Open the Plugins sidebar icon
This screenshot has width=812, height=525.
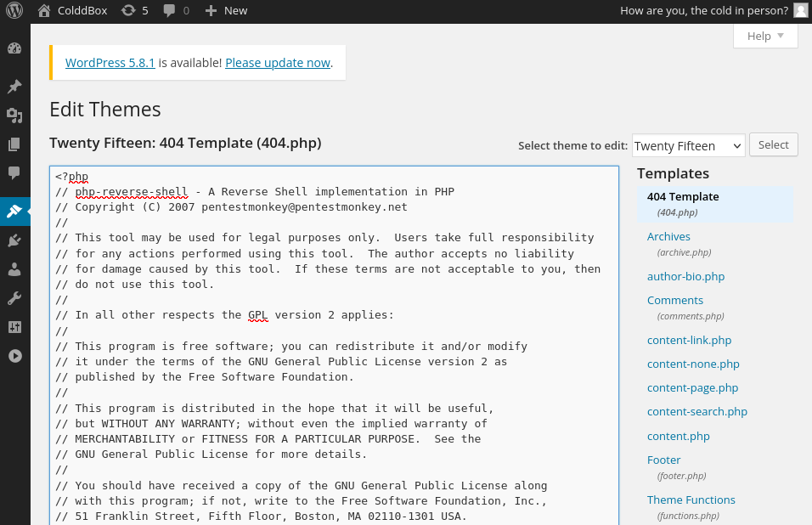pos(14,240)
